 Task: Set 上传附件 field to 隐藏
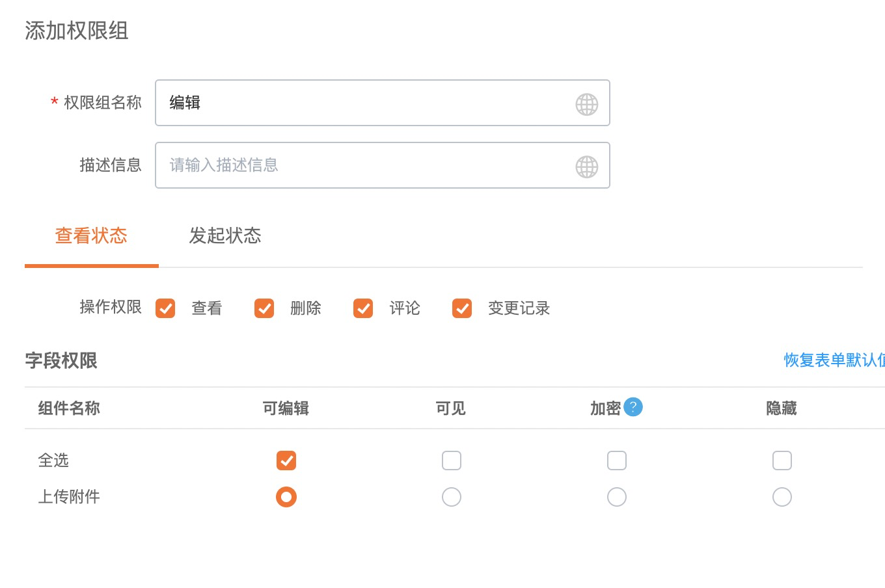782,497
